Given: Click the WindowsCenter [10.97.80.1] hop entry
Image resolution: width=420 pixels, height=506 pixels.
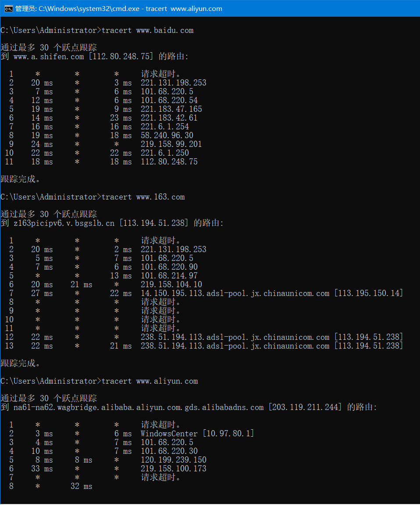Looking at the screenshot, I should 197,434.
